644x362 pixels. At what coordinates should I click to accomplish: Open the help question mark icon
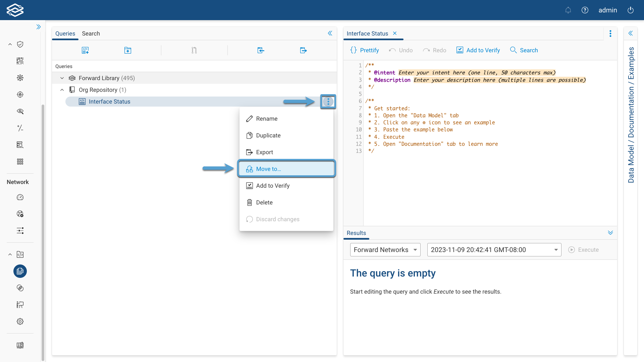pyautogui.click(x=585, y=10)
